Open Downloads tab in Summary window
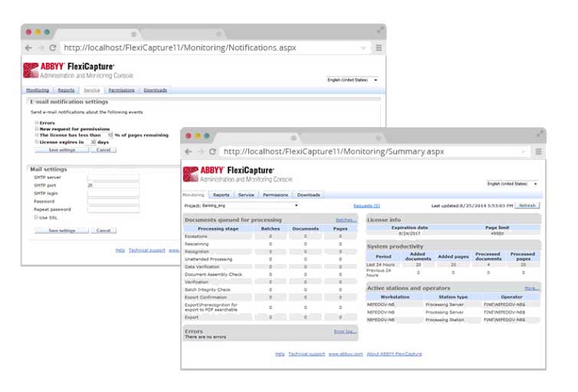Screen dimensions: 578x392 pos(308,194)
